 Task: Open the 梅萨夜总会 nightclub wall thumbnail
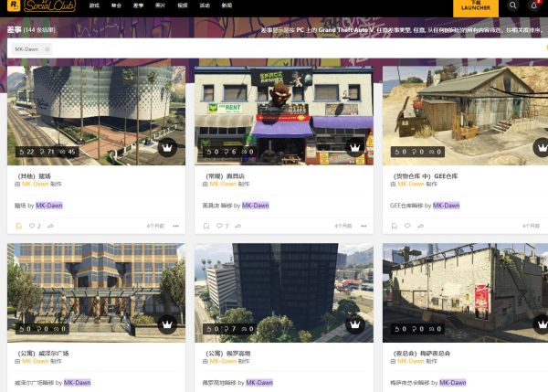coord(465,292)
